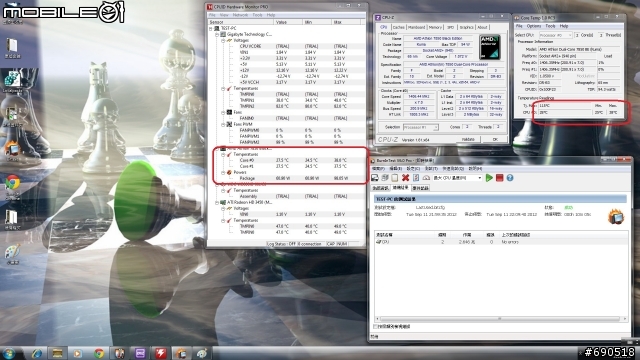Click the red X delete icon in BurnInTest toolbar
The image size is (640, 360).
[405, 178]
